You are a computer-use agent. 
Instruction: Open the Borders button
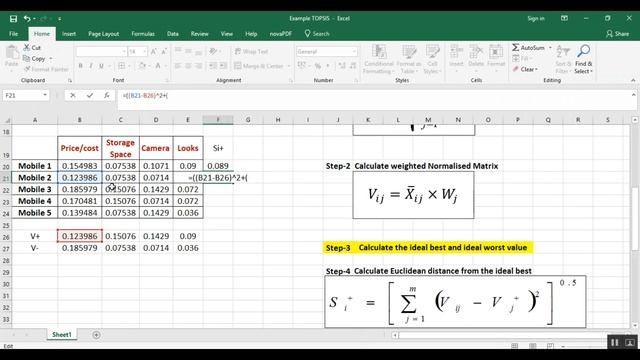point(122,66)
